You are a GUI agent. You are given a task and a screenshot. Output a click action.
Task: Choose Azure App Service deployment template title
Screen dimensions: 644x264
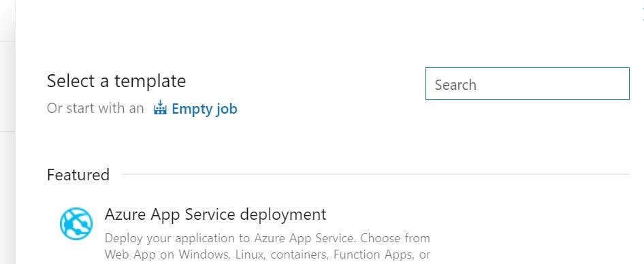(x=215, y=214)
